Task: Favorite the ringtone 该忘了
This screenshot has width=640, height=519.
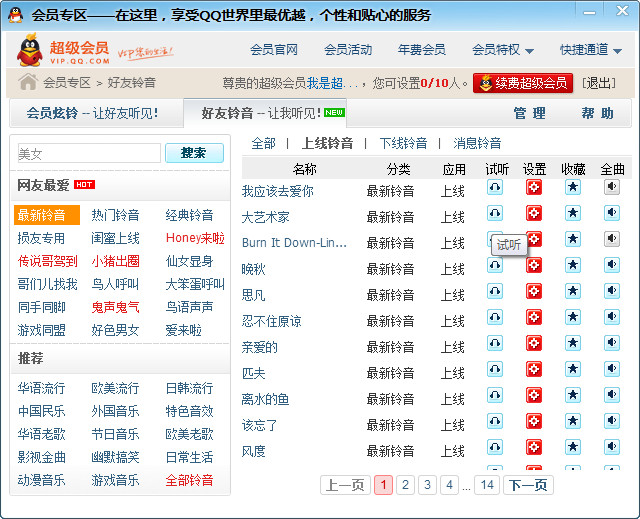Action: pyautogui.click(x=573, y=421)
